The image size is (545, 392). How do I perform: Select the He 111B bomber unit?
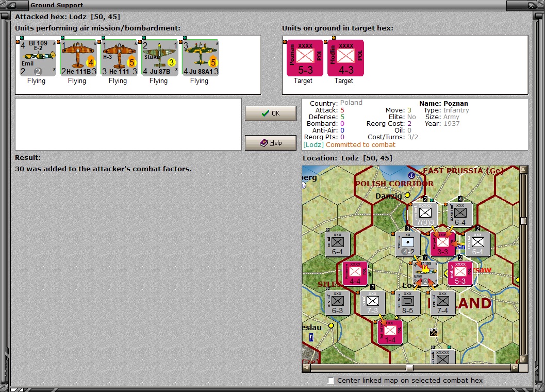[x=78, y=58]
